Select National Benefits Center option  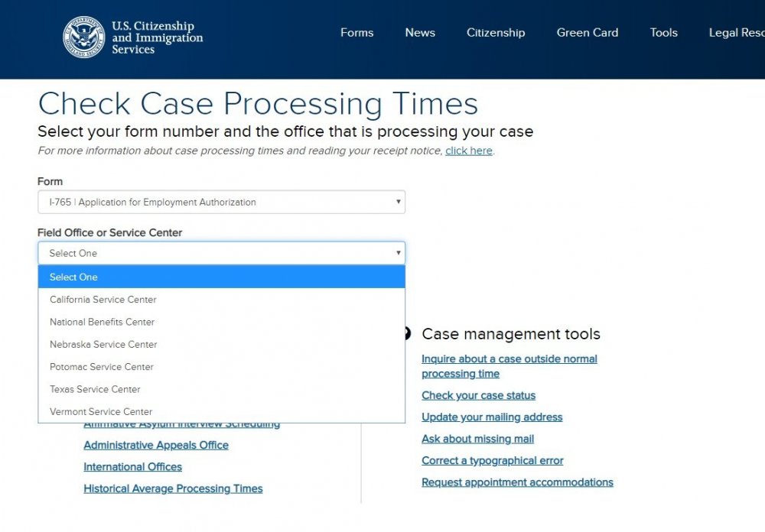222,322
